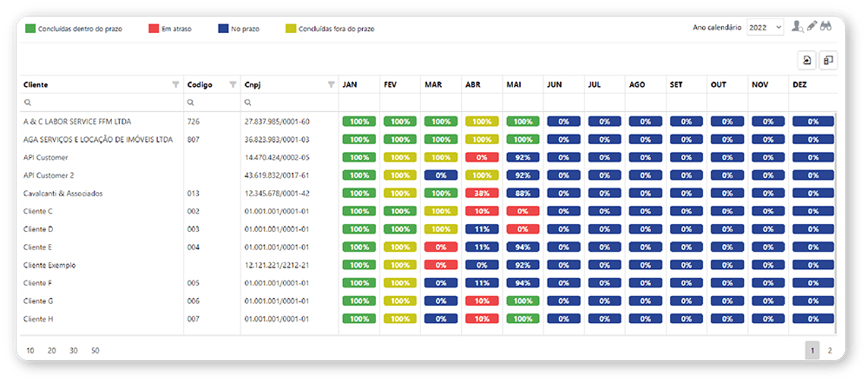
Task: Expand the Ano calendário year dropdown
Action: tap(765, 27)
